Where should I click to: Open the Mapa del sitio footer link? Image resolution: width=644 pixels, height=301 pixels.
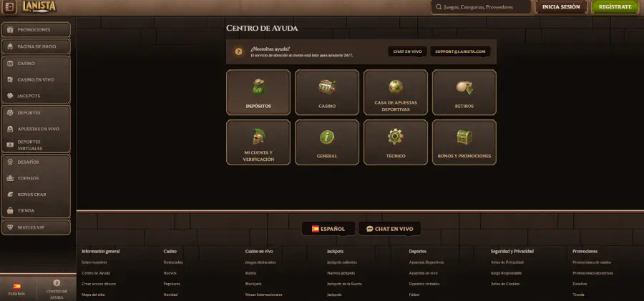(x=93, y=295)
